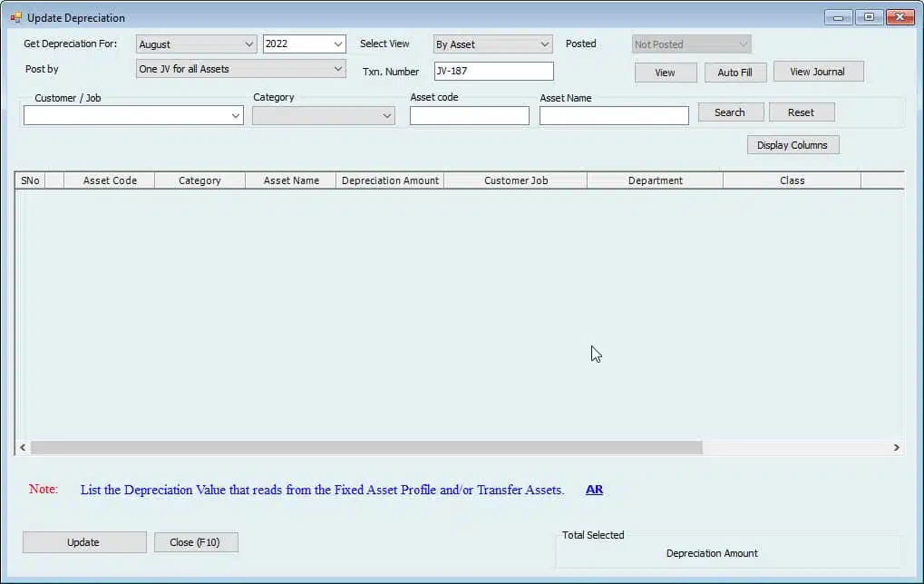Open Display Columns options
The height and width of the screenshot is (584, 924).
[x=793, y=145]
